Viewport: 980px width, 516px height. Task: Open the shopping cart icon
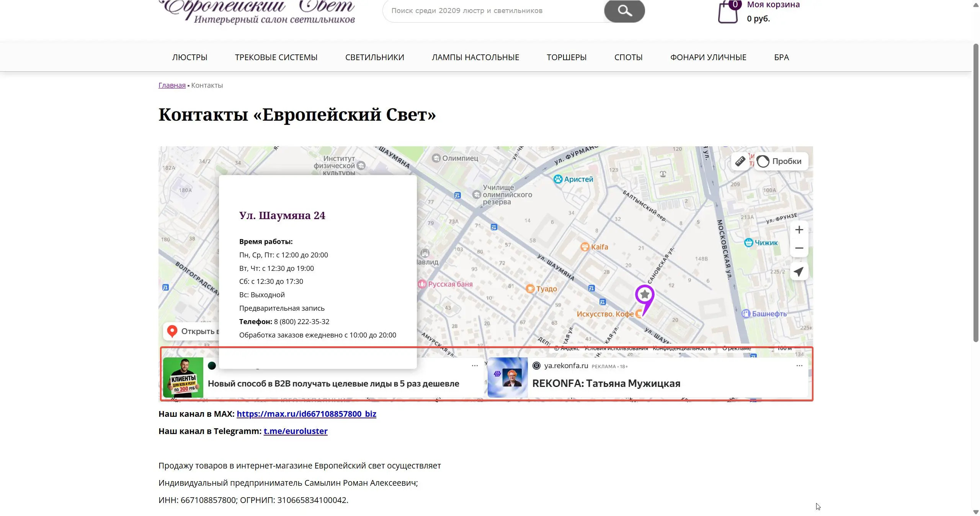pyautogui.click(x=728, y=11)
